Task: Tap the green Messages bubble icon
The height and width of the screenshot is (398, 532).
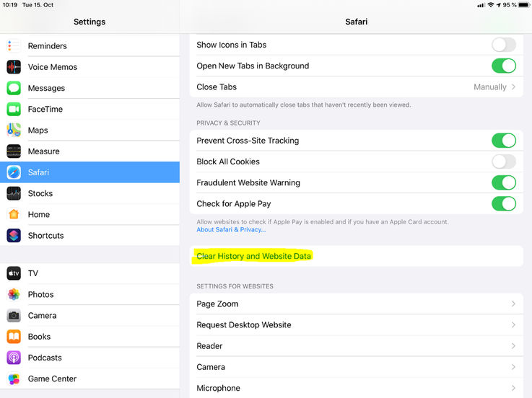Action: [14, 88]
